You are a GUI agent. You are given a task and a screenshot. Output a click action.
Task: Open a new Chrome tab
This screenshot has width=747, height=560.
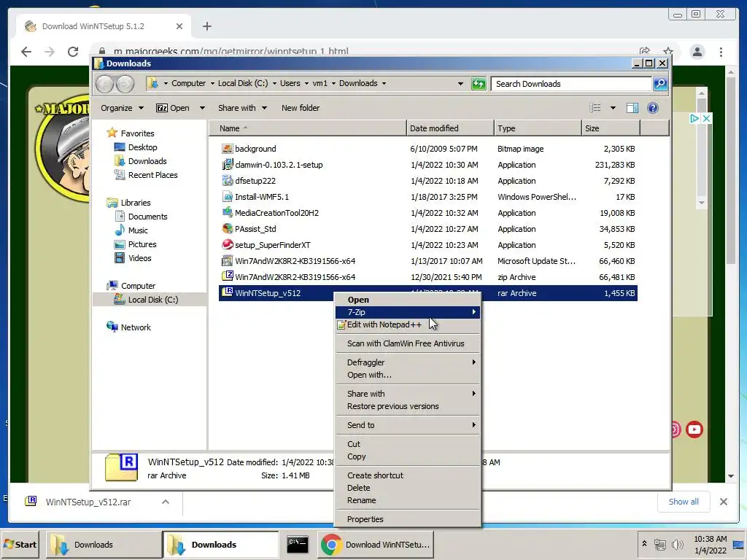click(x=206, y=26)
